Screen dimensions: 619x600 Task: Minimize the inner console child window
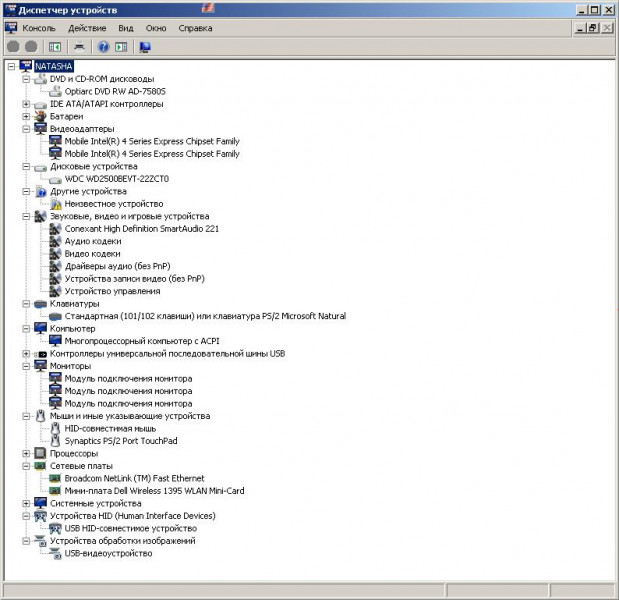tap(579, 28)
